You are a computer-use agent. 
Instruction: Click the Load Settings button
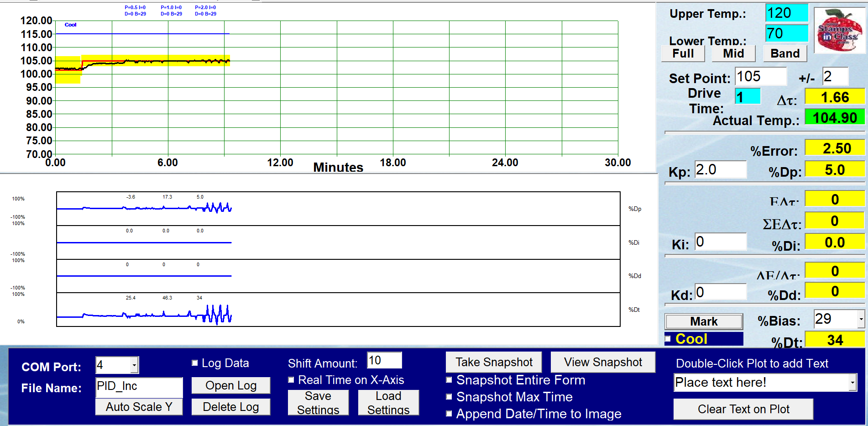point(388,403)
